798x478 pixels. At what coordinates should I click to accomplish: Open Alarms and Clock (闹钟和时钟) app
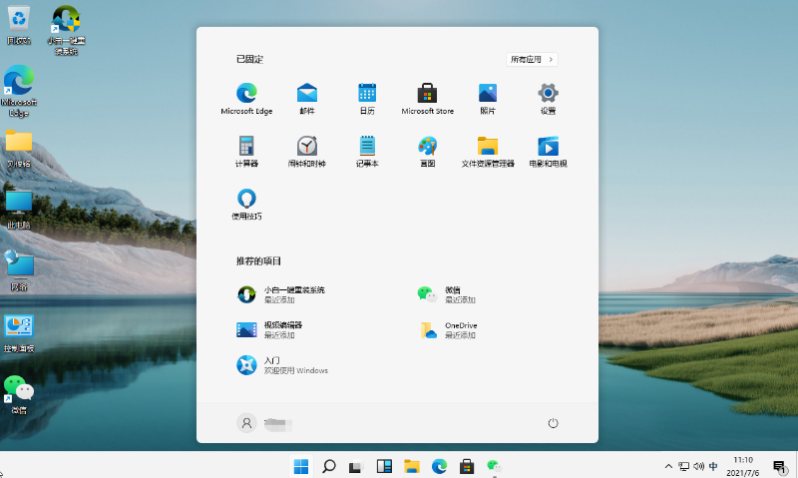(x=307, y=151)
